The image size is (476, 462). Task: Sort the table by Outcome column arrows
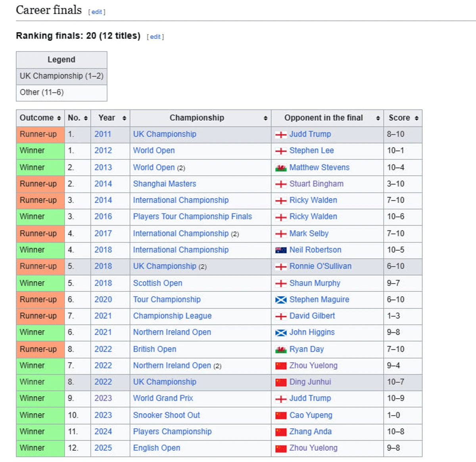click(x=59, y=118)
